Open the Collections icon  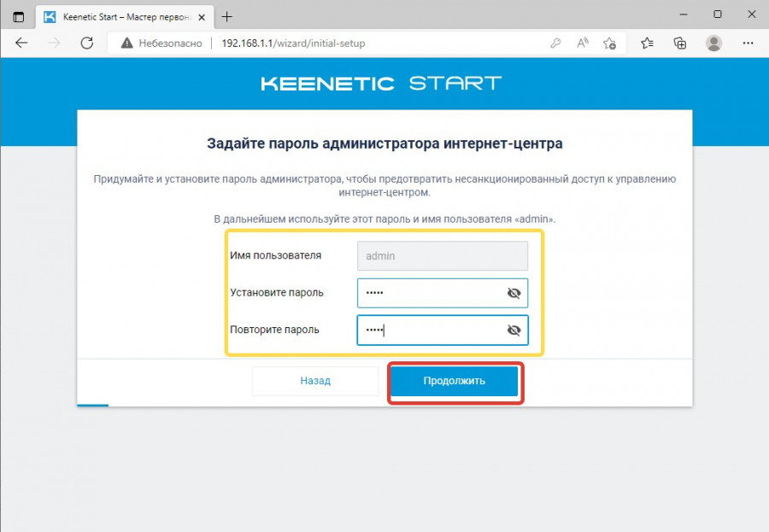(x=680, y=43)
